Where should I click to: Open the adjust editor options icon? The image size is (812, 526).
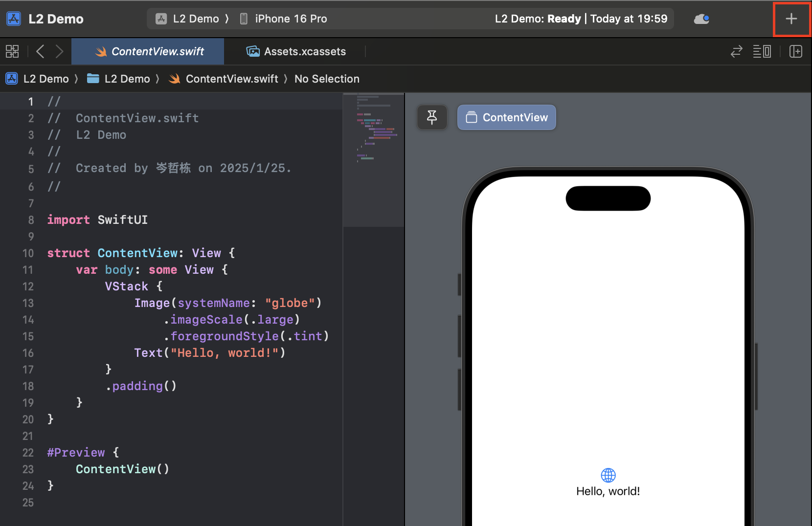pos(762,51)
